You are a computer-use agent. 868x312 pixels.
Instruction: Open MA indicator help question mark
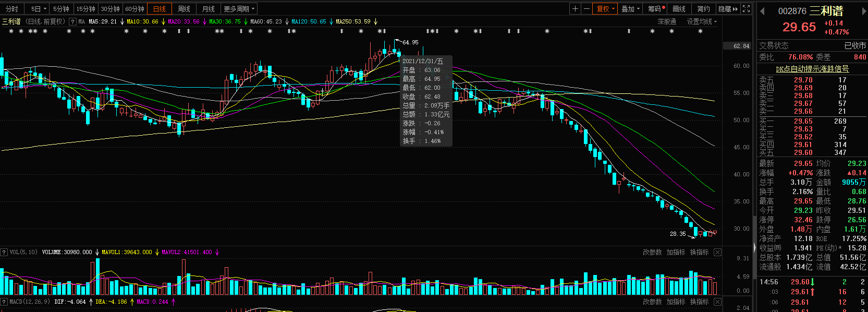(72, 21)
